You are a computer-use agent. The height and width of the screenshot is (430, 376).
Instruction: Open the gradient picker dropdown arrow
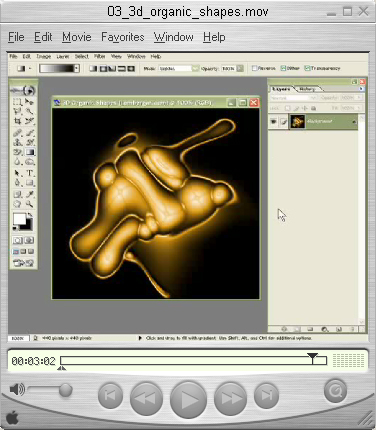point(77,69)
